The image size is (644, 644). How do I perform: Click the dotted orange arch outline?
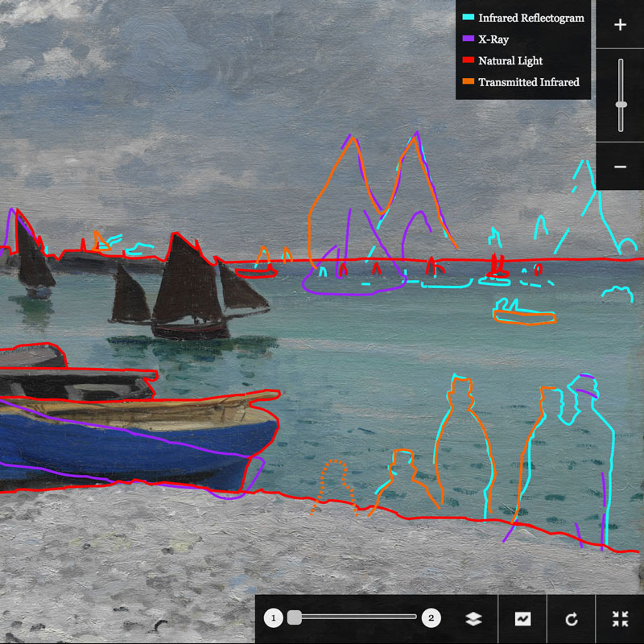[x=334, y=488]
